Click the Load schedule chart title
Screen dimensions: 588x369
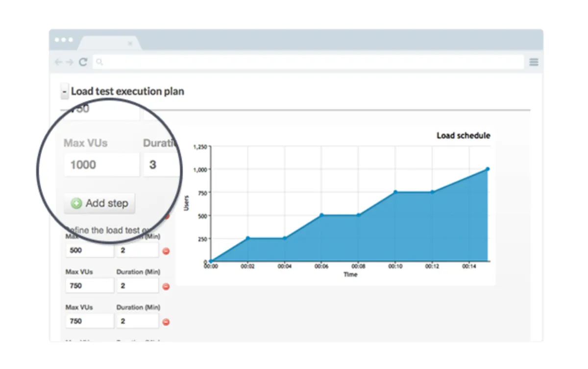(x=464, y=136)
